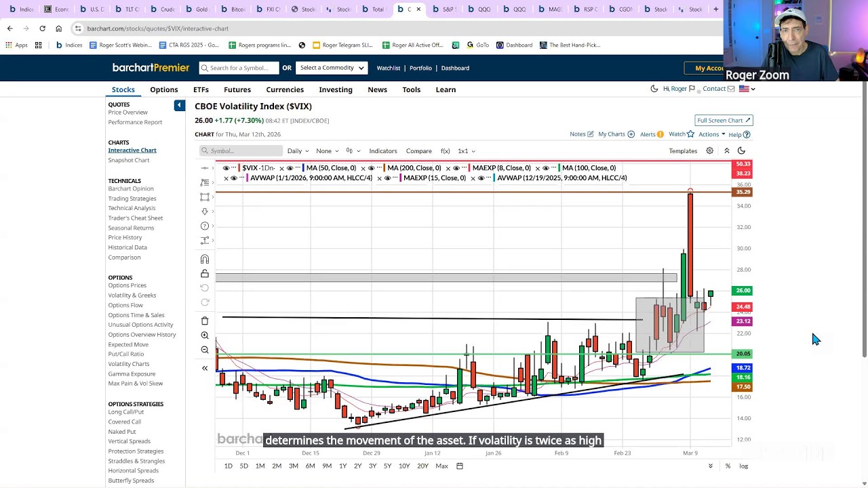Click the Indicators button
Image resolution: width=868 pixels, height=488 pixels.
[383, 151]
